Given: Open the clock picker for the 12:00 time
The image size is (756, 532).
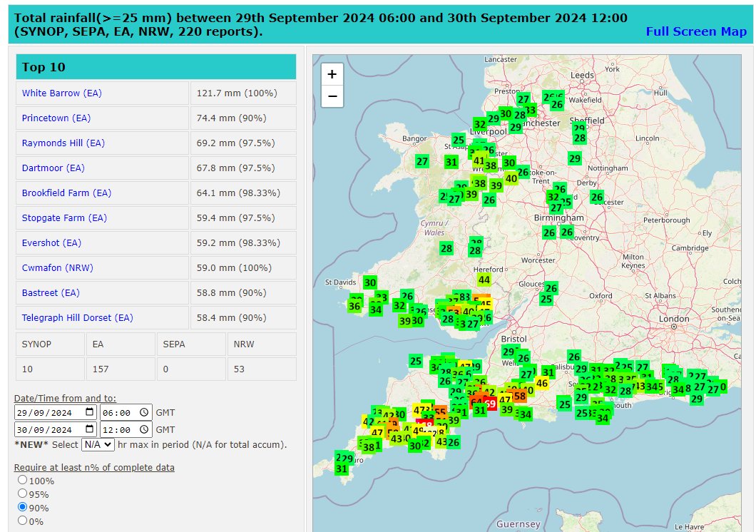Looking at the screenshot, I should pos(143,429).
